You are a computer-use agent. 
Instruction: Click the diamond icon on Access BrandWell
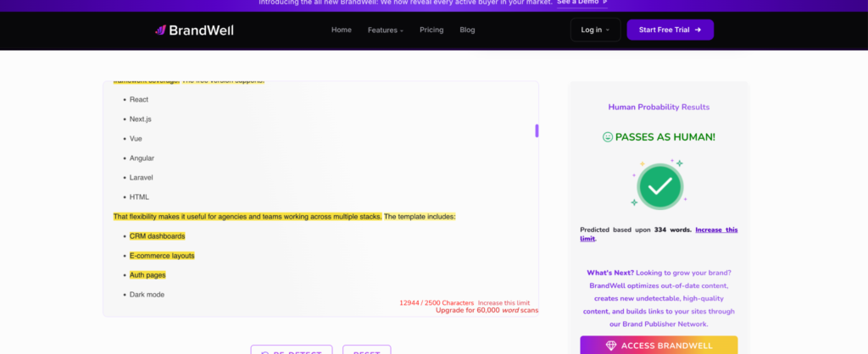(610, 346)
